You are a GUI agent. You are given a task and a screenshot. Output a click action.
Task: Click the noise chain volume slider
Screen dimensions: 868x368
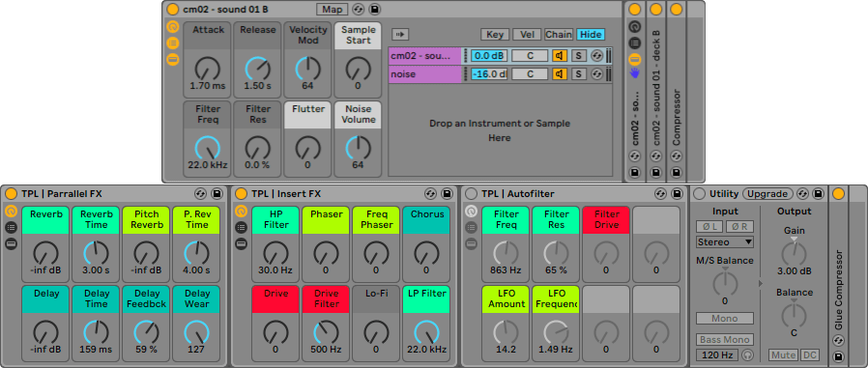coord(489,73)
